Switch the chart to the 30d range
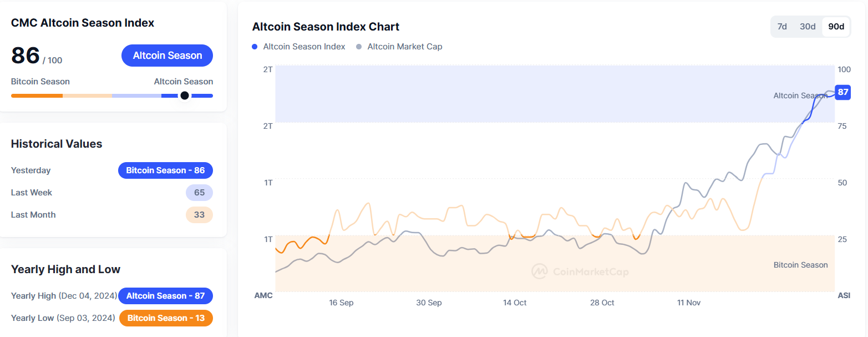This screenshot has width=868, height=337. 808,27
